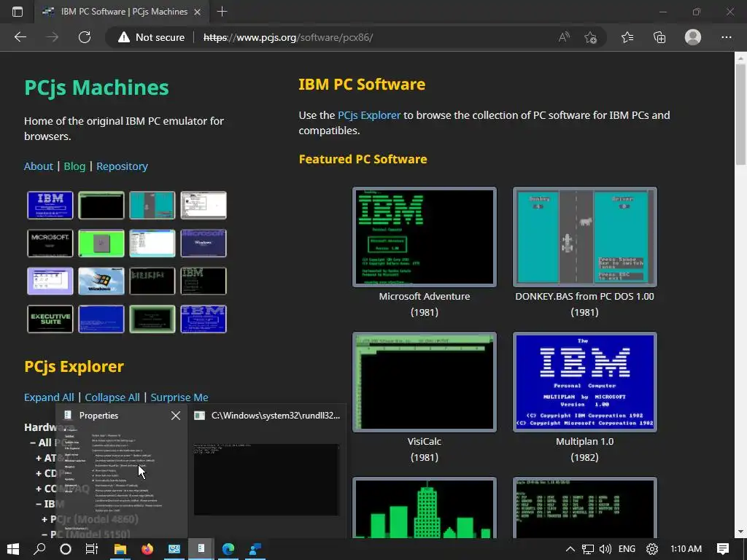The width and height of the screenshot is (747, 560).
Task: Click the VisiCalc caption text
Action: pyautogui.click(x=424, y=441)
